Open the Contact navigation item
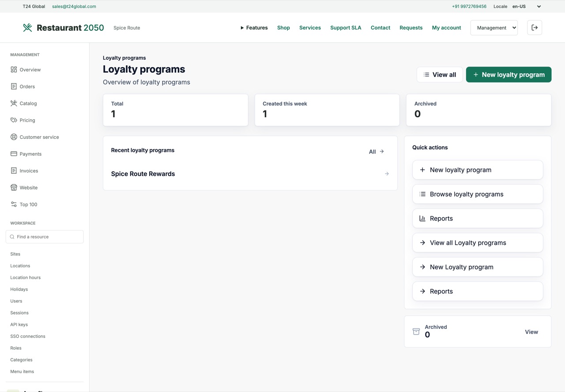565x392 pixels. click(x=380, y=28)
